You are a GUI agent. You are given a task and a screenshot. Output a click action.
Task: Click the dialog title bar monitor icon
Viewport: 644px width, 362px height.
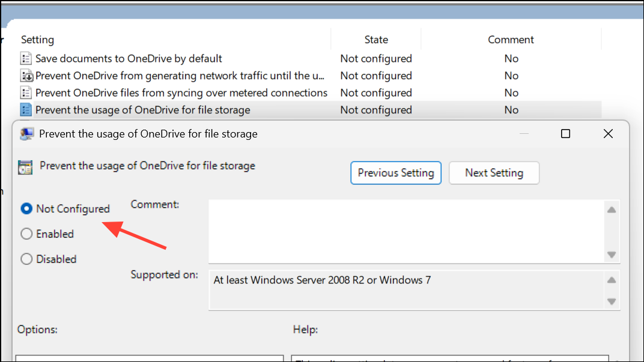[x=26, y=133]
